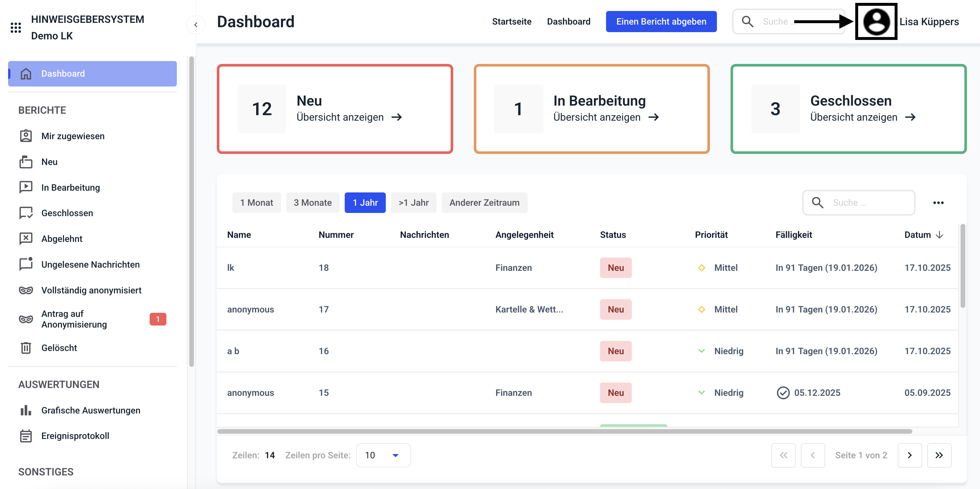980x489 pixels.
Task: Open the apps grid menu icon
Action: click(16, 27)
